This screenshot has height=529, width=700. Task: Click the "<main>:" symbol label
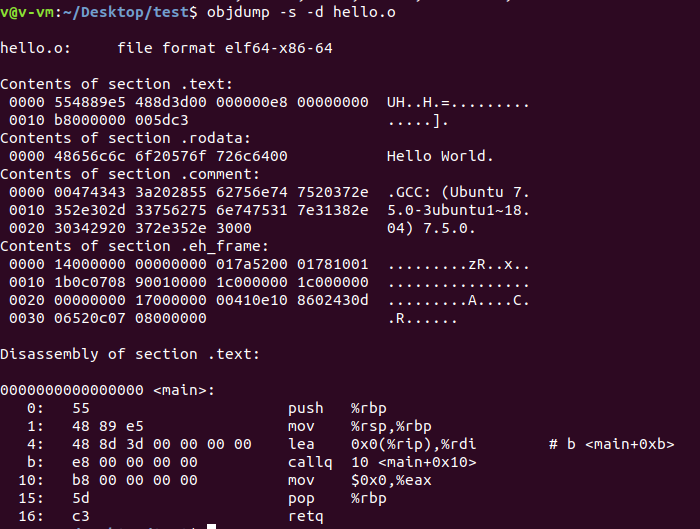(184, 390)
